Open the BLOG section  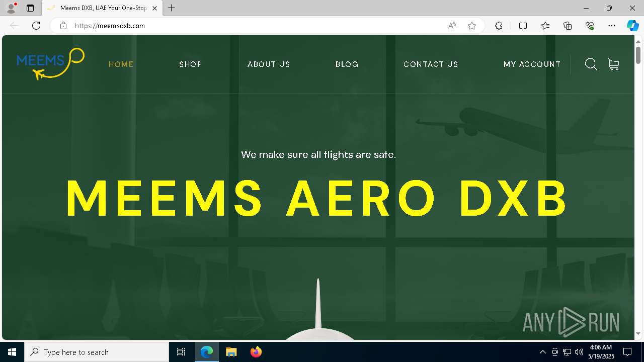click(347, 64)
